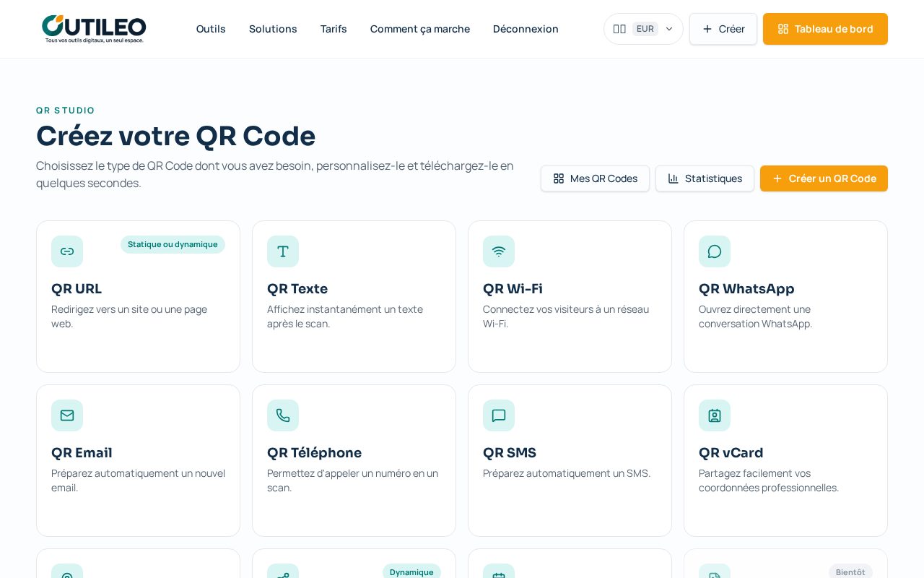Viewport: 924px width, 578px height.
Task: Click the Dynamique badge
Action: tap(411, 571)
